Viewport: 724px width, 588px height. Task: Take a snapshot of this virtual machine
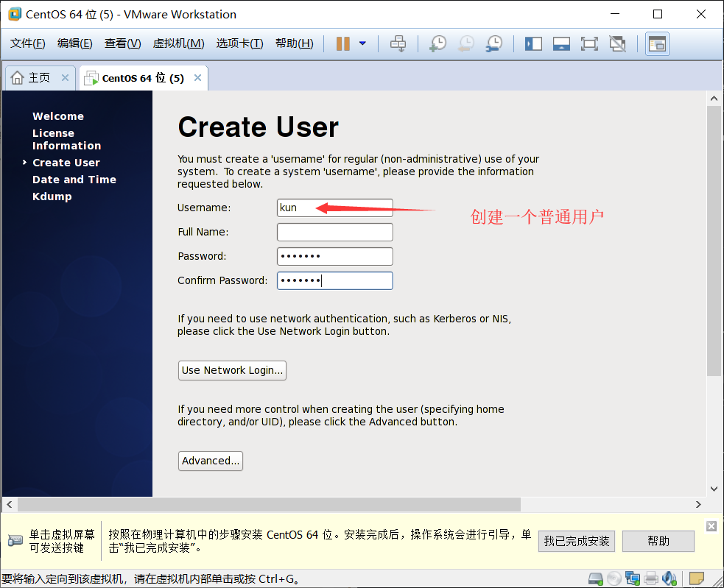pyautogui.click(x=436, y=43)
